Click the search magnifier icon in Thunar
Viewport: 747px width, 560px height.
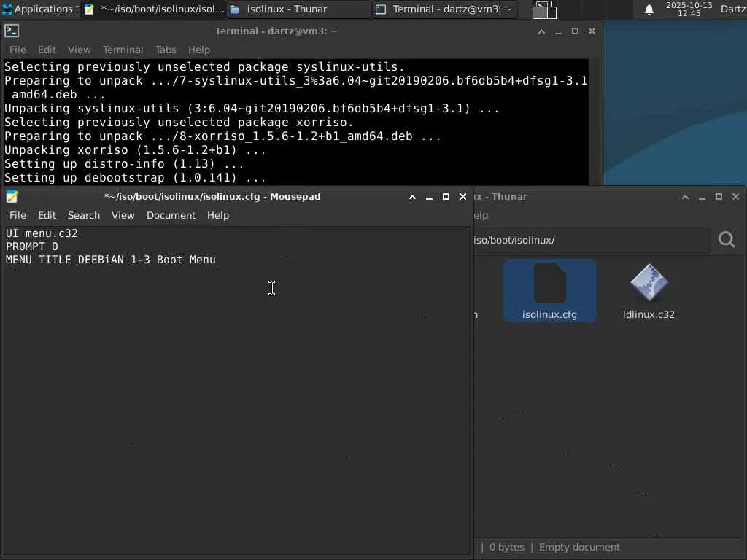(727, 239)
